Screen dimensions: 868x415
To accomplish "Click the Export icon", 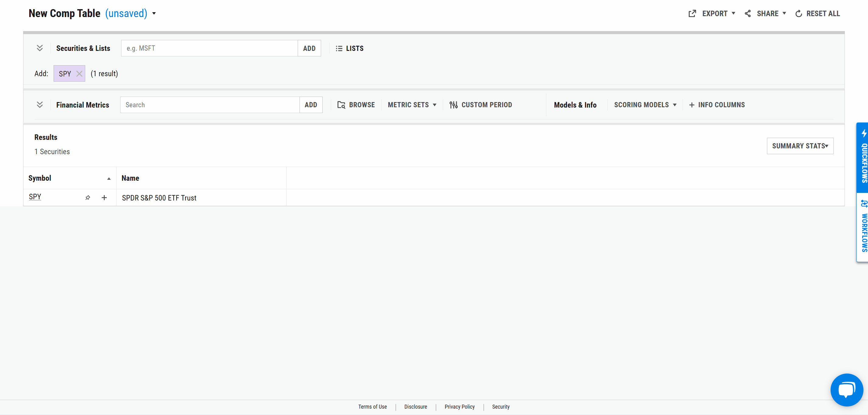I will point(692,13).
